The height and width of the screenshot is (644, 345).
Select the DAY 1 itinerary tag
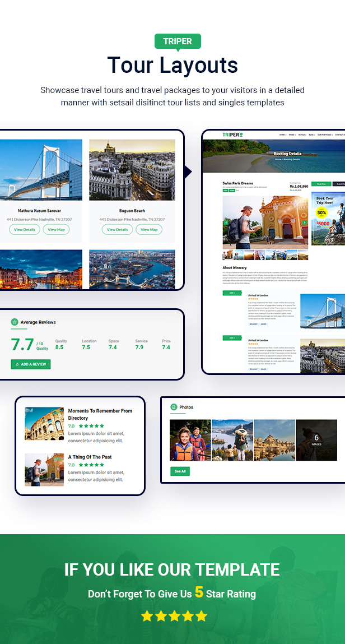[232, 293]
